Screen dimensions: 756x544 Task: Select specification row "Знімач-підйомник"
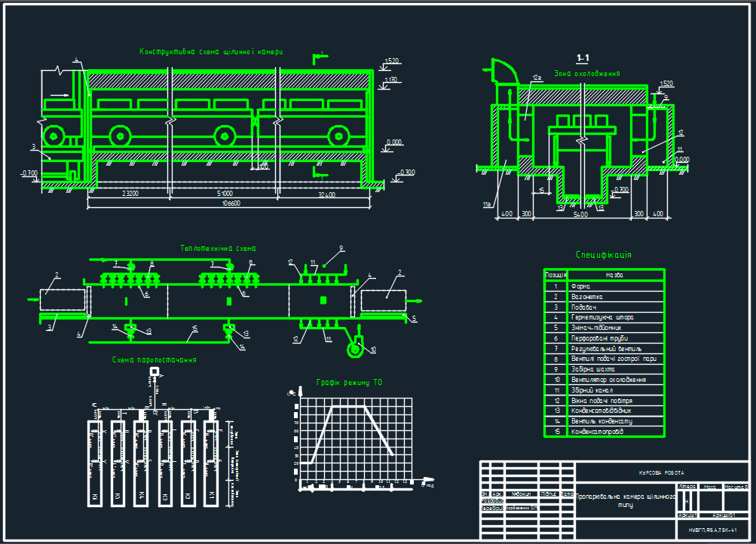[x=604, y=328]
